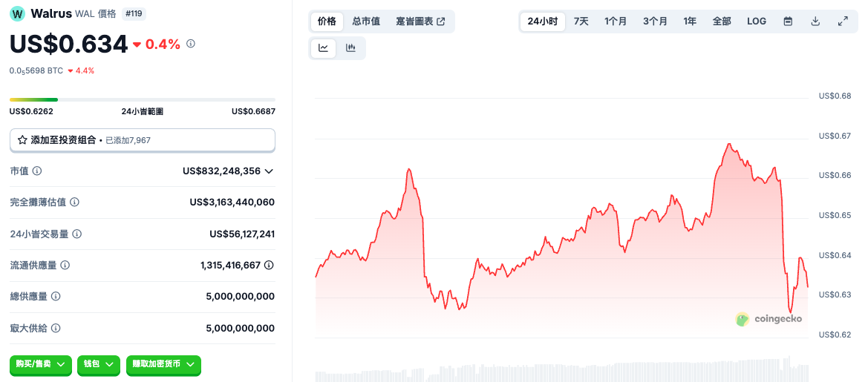The image size is (868, 382).
Task: Set chart range to 24小时
Action: (x=543, y=22)
